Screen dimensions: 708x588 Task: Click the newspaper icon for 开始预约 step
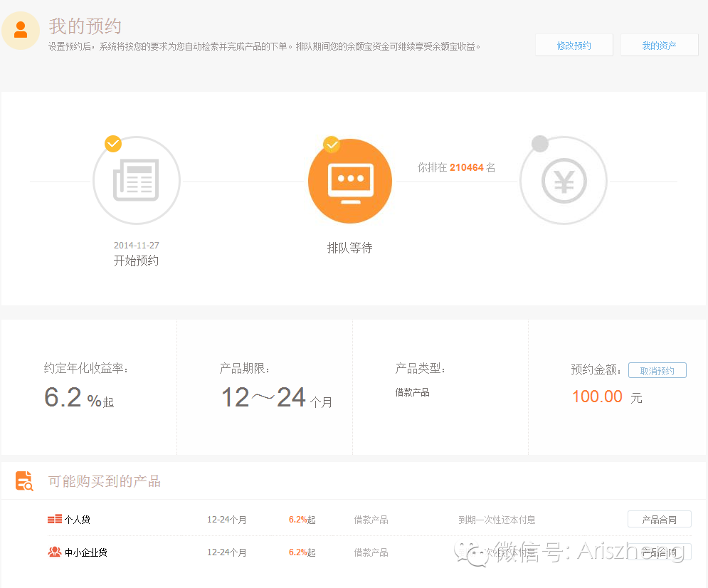coord(137,180)
